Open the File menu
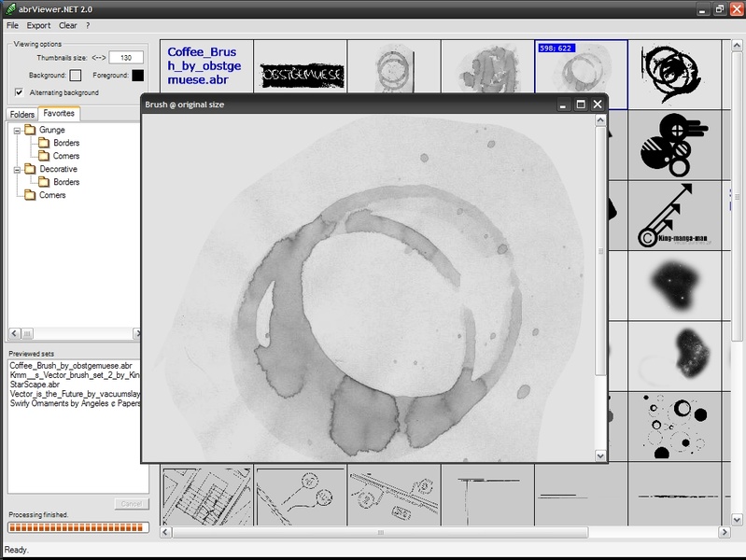The image size is (746, 560). (12, 25)
